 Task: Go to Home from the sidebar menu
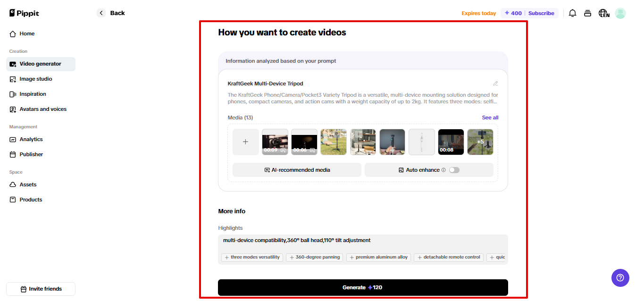[x=27, y=33]
